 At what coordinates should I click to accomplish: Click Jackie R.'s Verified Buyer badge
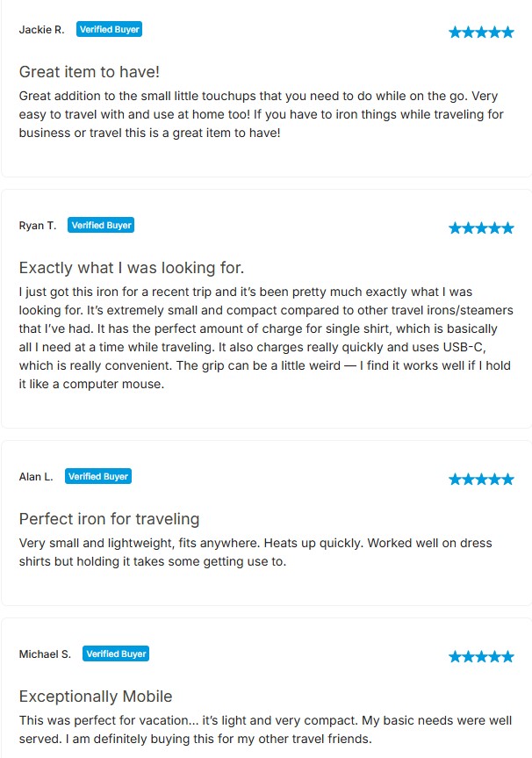pyautogui.click(x=110, y=29)
